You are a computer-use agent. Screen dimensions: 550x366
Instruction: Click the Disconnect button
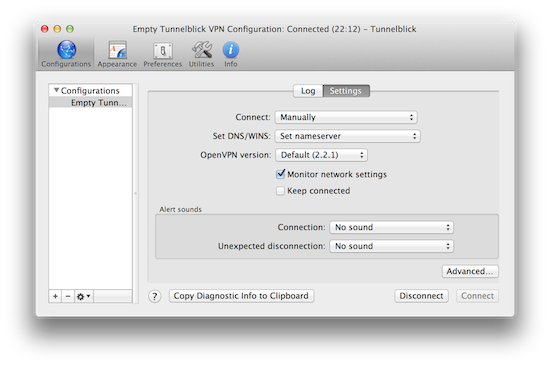point(421,296)
